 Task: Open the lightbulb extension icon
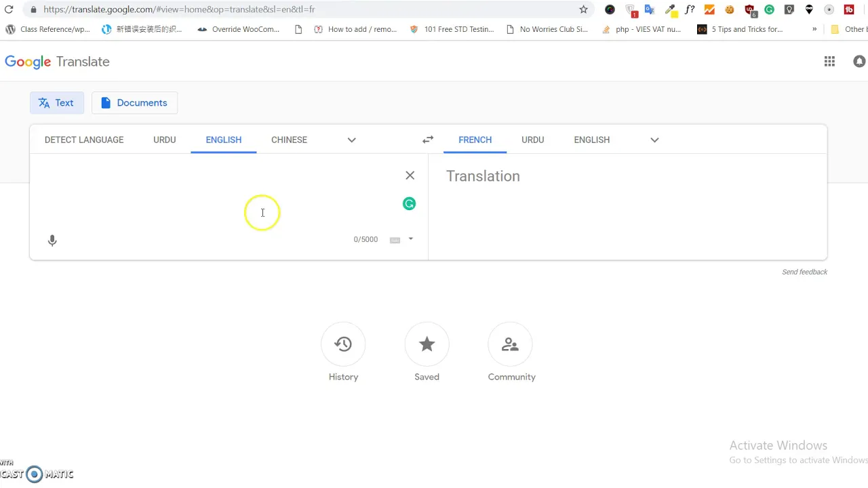[789, 9]
